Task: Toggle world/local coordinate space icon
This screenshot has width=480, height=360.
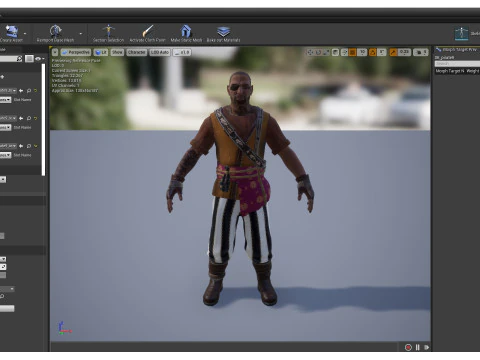Action: point(335,52)
